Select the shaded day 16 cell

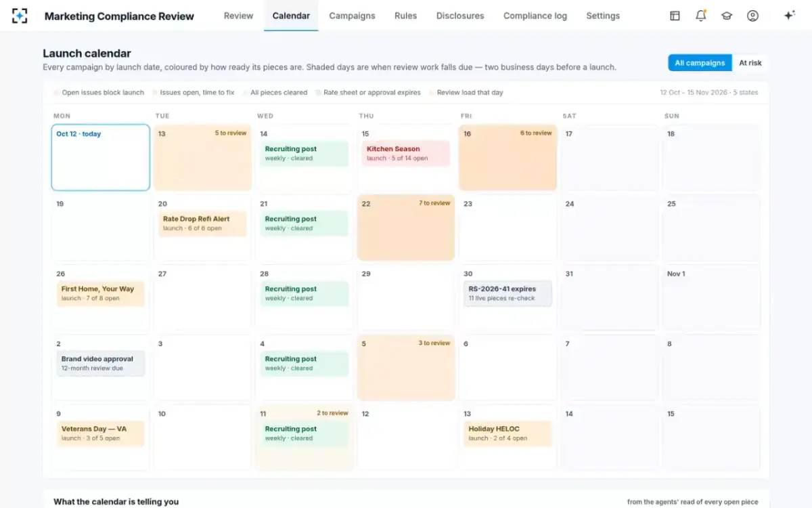[x=508, y=157]
